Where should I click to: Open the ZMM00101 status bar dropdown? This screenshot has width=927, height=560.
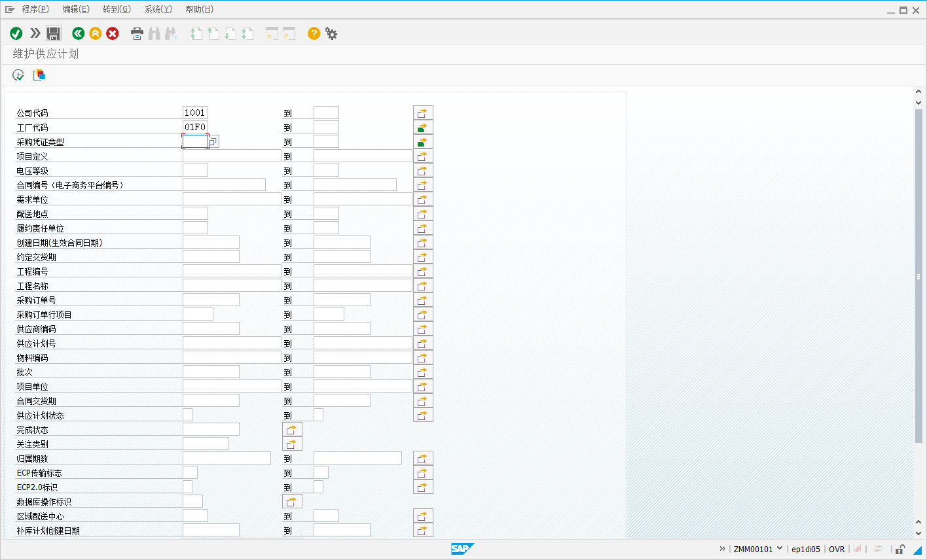pos(779,549)
